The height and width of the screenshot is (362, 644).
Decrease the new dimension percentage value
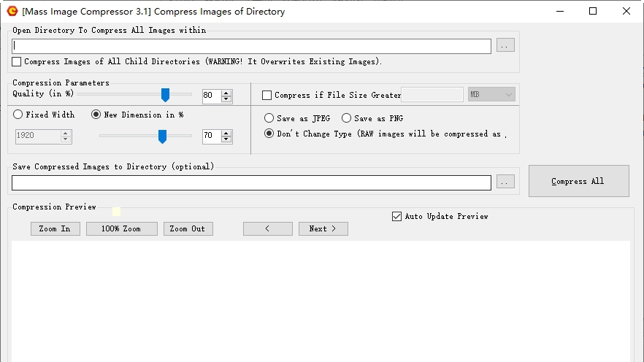click(226, 139)
